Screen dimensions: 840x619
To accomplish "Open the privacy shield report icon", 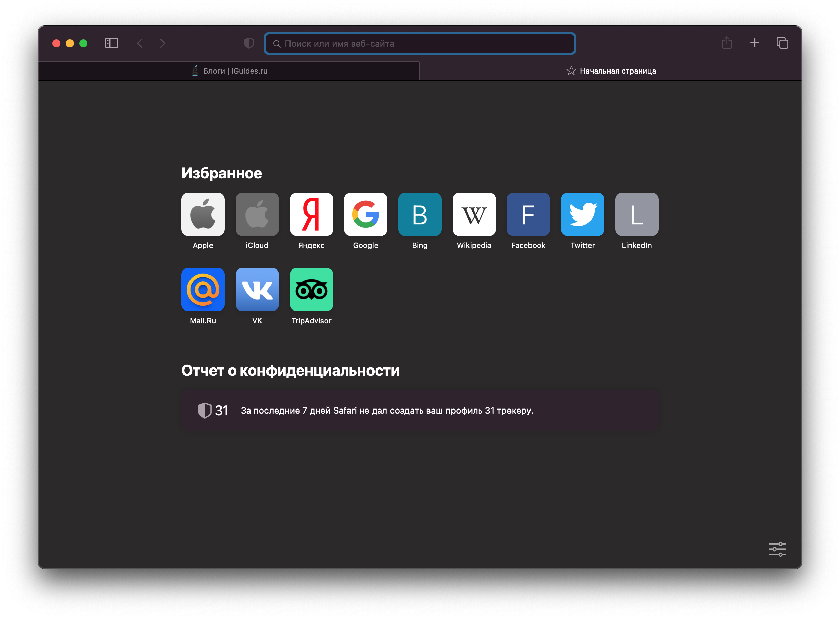I will (249, 43).
